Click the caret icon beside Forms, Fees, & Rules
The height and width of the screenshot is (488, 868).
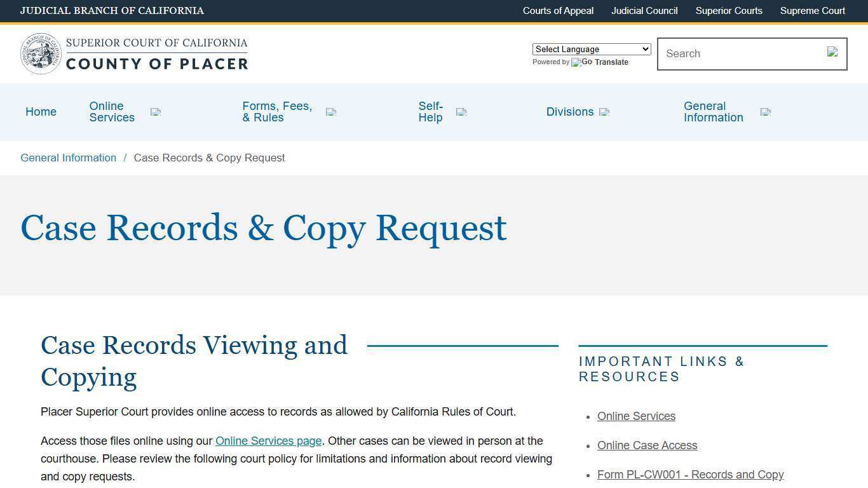click(x=330, y=112)
